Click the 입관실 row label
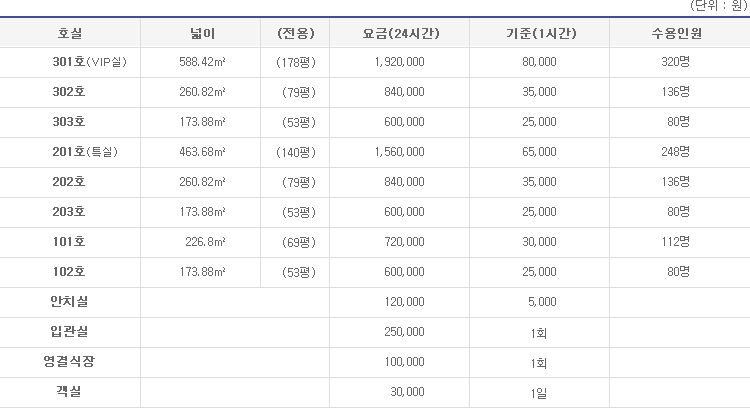Viewport: 750px width, 408px height. click(x=69, y=332)
